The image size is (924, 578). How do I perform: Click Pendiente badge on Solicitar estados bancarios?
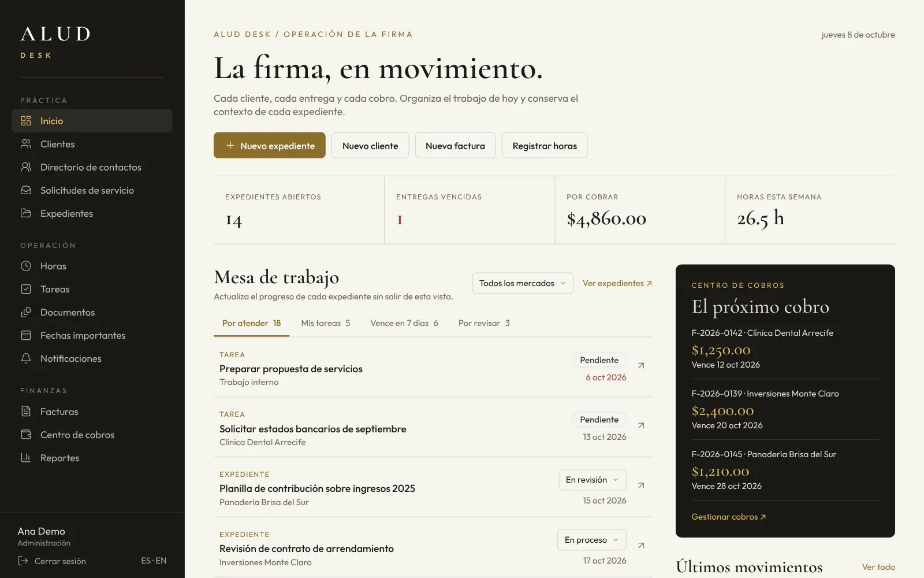point(599,420)
